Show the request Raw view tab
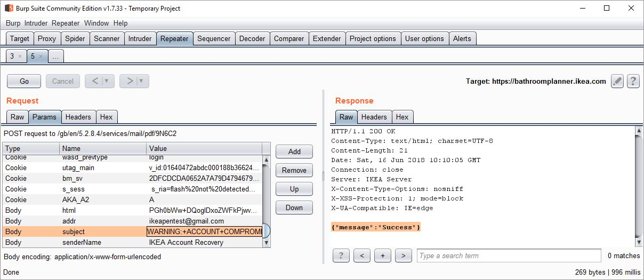The height and width of the screenshot is (280, 644). pyautogui.click(x=18, y=117)
